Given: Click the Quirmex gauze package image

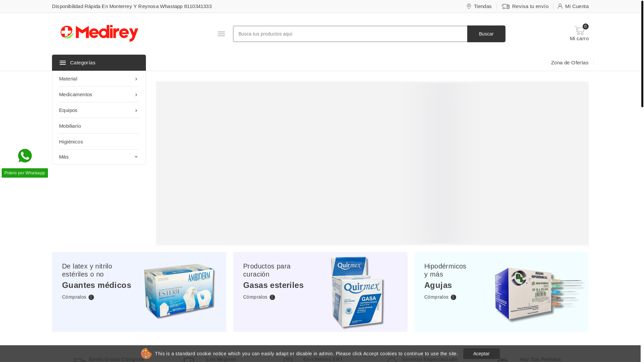Looking at the screenshot, I should tap(358, 293).
